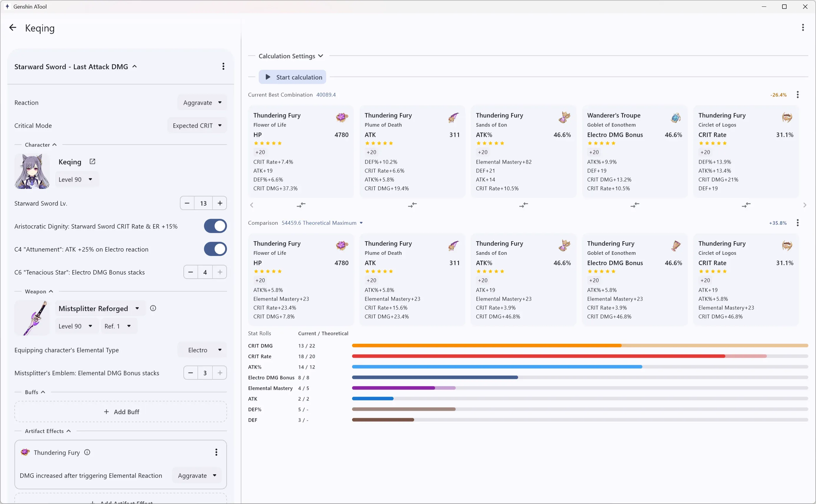
Task: Open Keqing character details link icon
Action: 92,162
